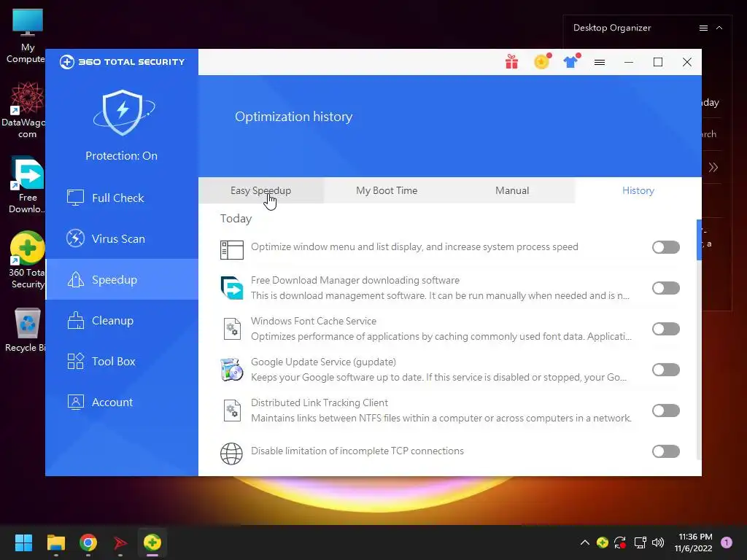Screen dimensions: 747x560
Task: Toggle Free Download Manager downloading software switch
Action: tap(665, 288)
